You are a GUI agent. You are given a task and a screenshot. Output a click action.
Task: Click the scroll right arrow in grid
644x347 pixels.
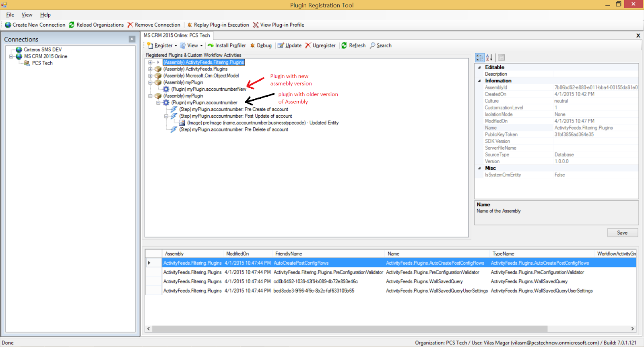coord(633,328)
